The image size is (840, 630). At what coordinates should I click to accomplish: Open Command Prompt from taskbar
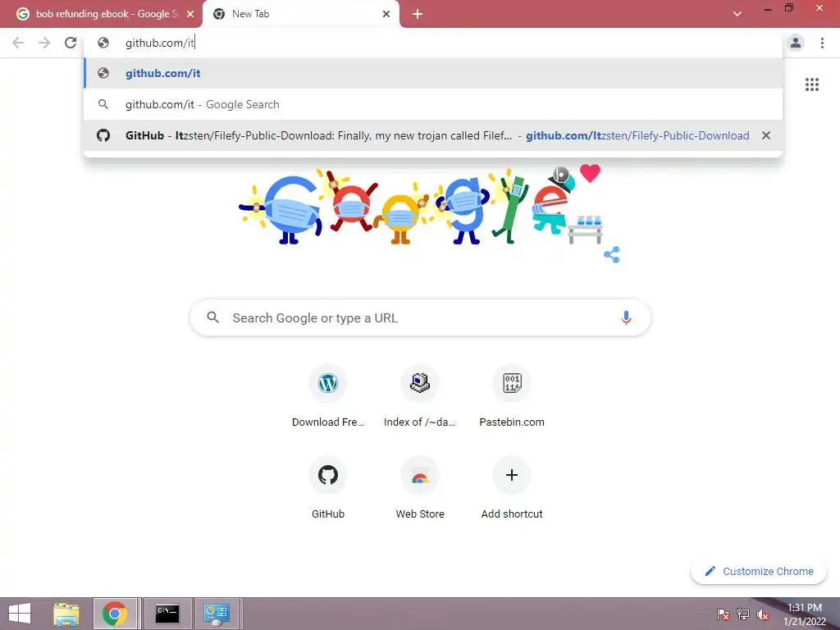(x=167, y=614)
